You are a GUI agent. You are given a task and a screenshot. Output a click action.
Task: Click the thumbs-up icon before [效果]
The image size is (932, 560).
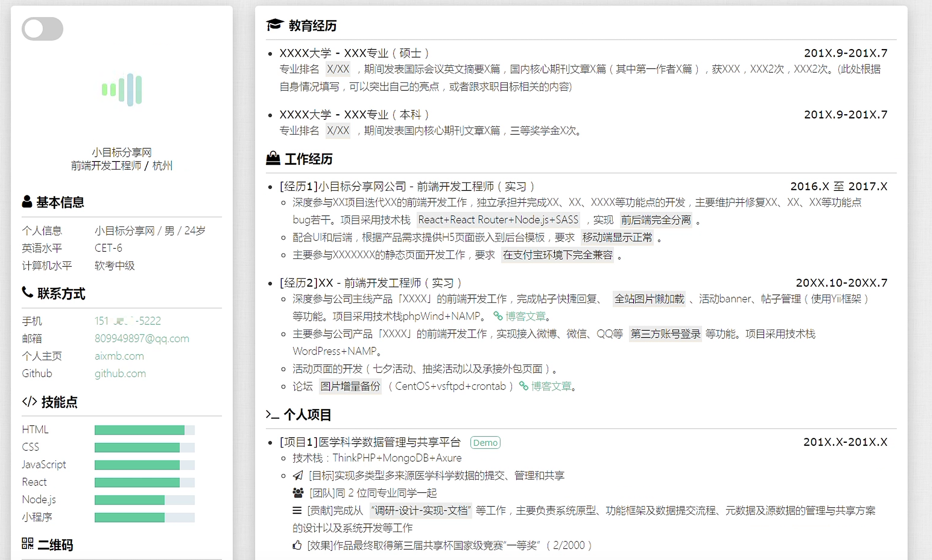297,545
